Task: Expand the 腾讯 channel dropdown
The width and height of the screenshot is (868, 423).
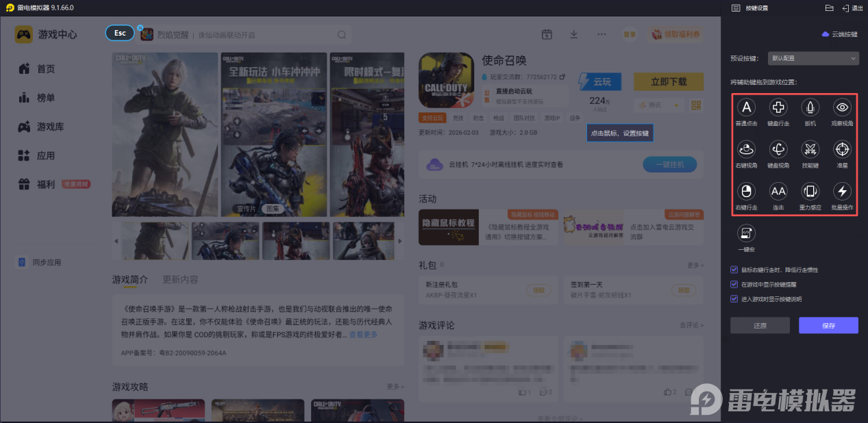Action: tap(659, 105)
